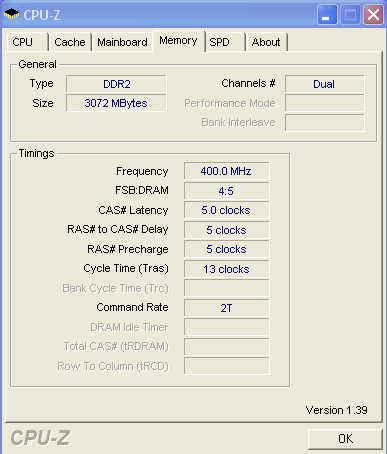Click the empty Performance Mode field

pyautogui.click(x=324, y=103)
